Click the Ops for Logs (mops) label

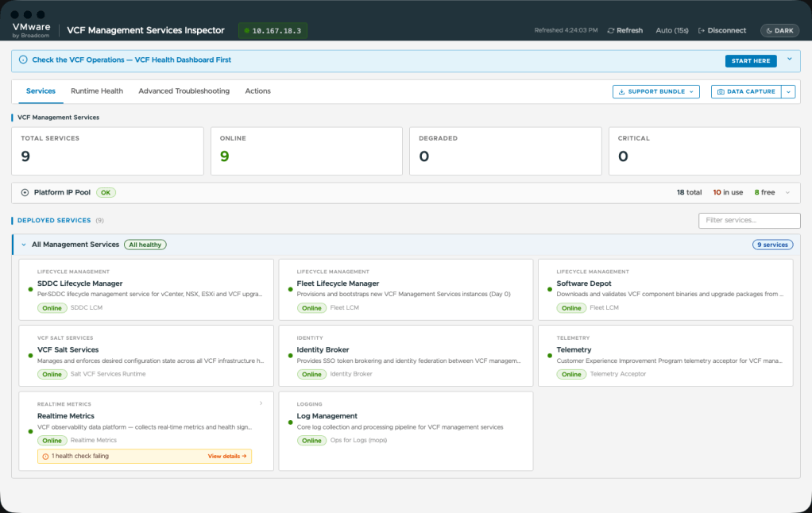(358, 440)
